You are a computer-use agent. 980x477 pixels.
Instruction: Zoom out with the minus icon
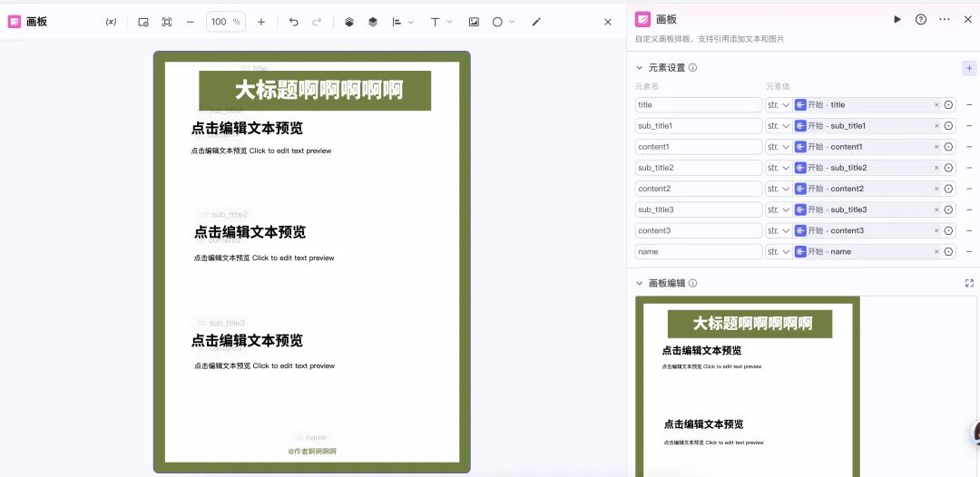(x=191, y=22)
